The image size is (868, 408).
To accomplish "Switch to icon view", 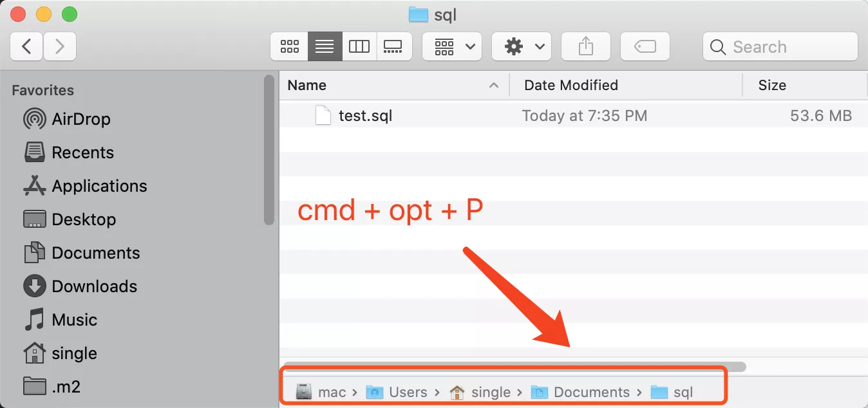I will pos(290,46).
